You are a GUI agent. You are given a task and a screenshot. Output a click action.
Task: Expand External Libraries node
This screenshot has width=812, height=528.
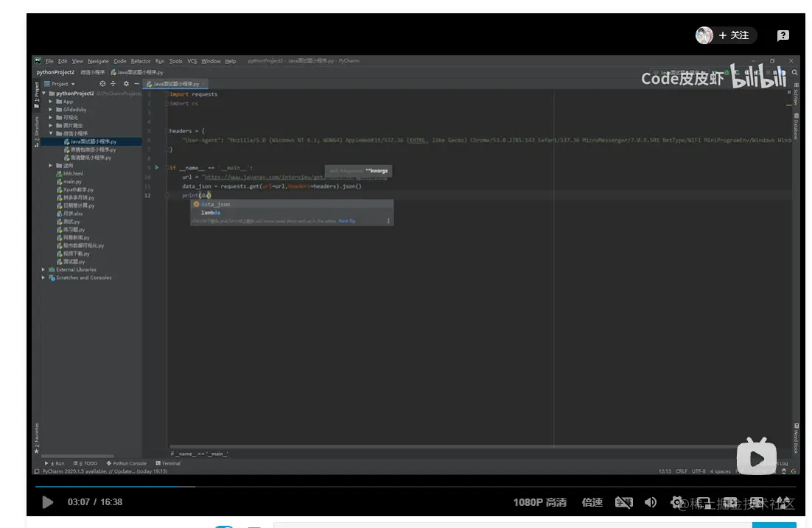click(43, 270)
